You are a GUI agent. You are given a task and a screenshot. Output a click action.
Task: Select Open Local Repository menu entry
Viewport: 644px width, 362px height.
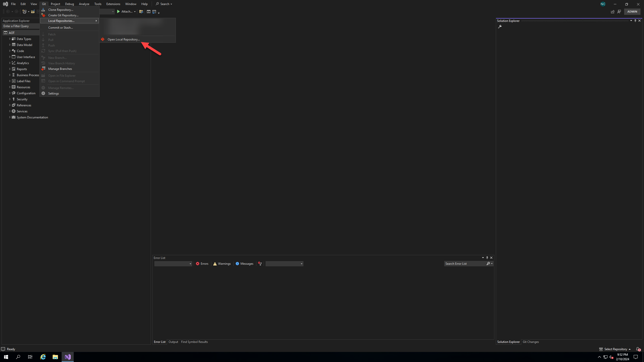pyautogui.click(x=124, y=39)
